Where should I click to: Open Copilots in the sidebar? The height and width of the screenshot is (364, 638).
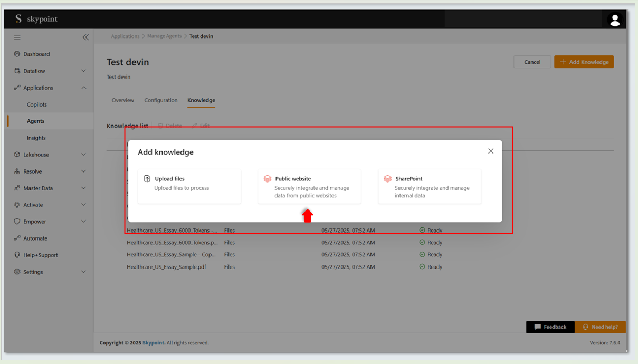(x=37, y=104)
